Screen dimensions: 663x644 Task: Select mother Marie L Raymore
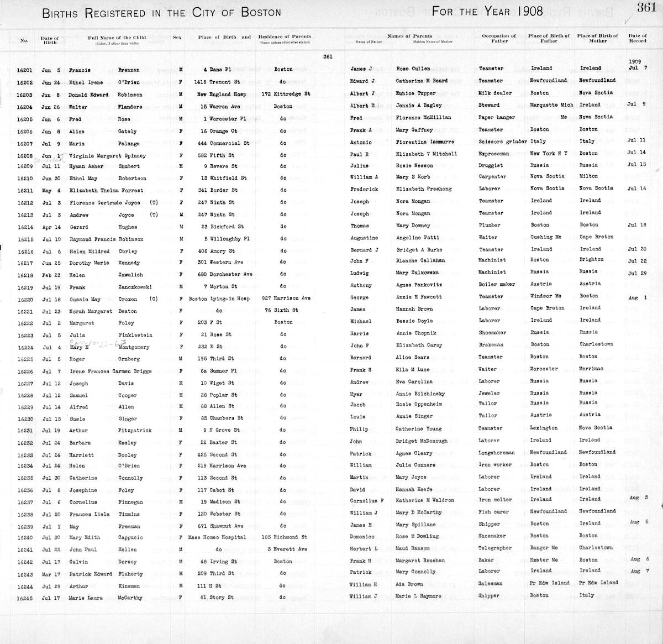[x=418, y=596]
